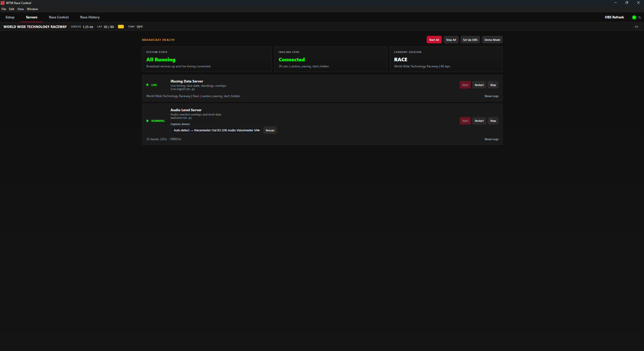This screenshot has width=644, height=351.
Task: Click the 70°F temperature value
Action: pyautogui.click(x=140, y=27)
